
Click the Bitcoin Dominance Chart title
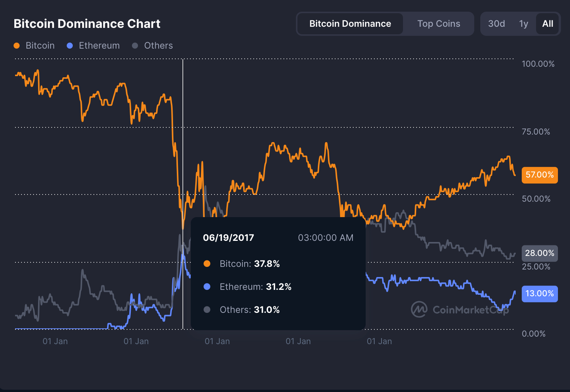[x=87, y=23]
